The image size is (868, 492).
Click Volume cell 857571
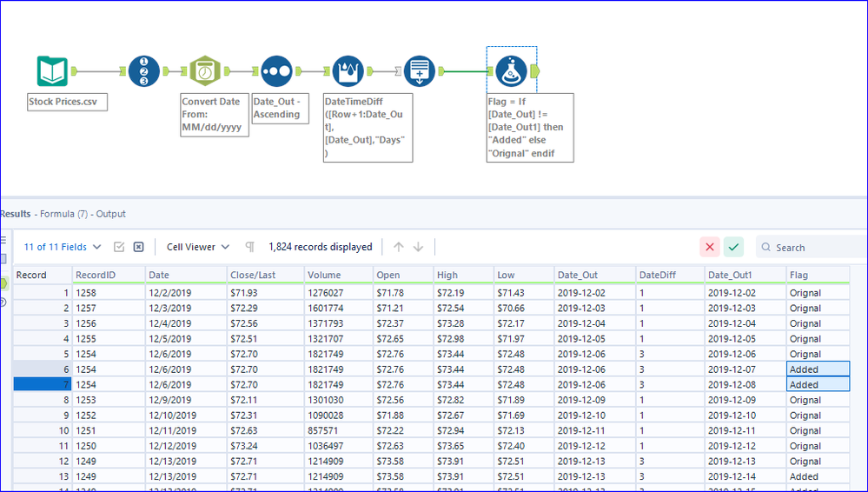[339, 430]
